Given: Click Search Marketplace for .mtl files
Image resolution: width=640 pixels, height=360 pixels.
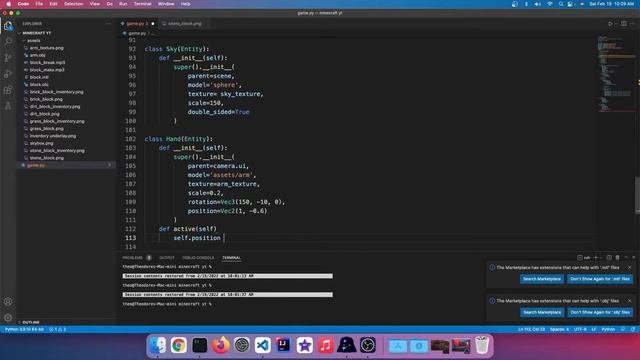Looking at the screenshot, I should pyautogui.click(x=542, y=279).
